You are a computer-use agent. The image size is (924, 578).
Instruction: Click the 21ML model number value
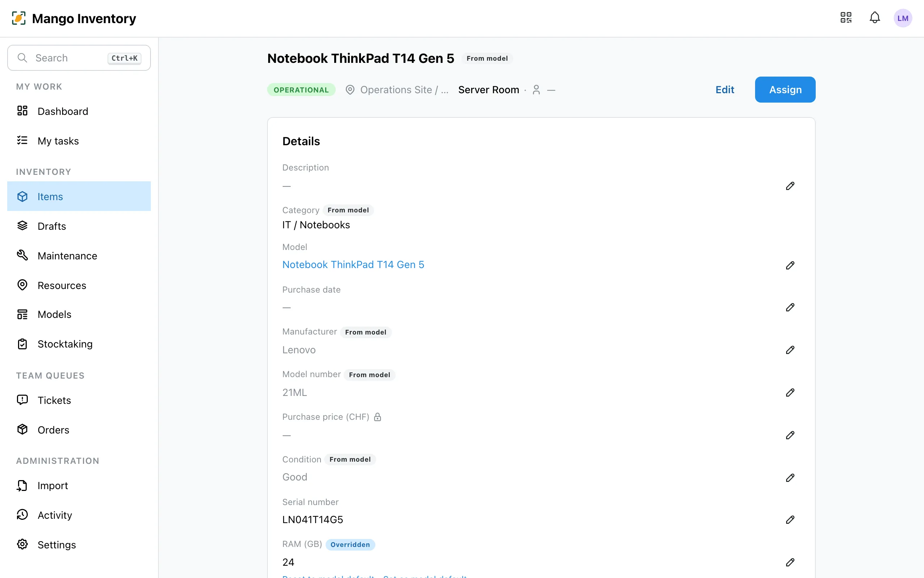295,393
